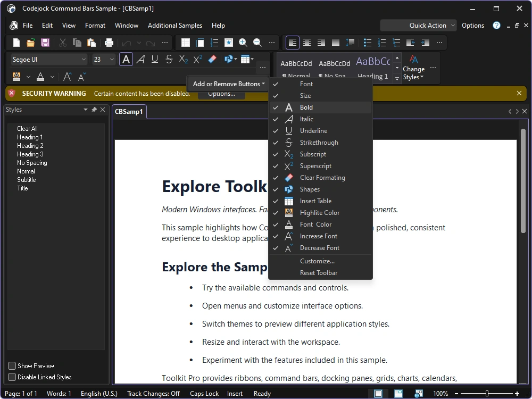Click the Save floppy disk icon
This screenshot has width=532, height=399.
point(45,43)
